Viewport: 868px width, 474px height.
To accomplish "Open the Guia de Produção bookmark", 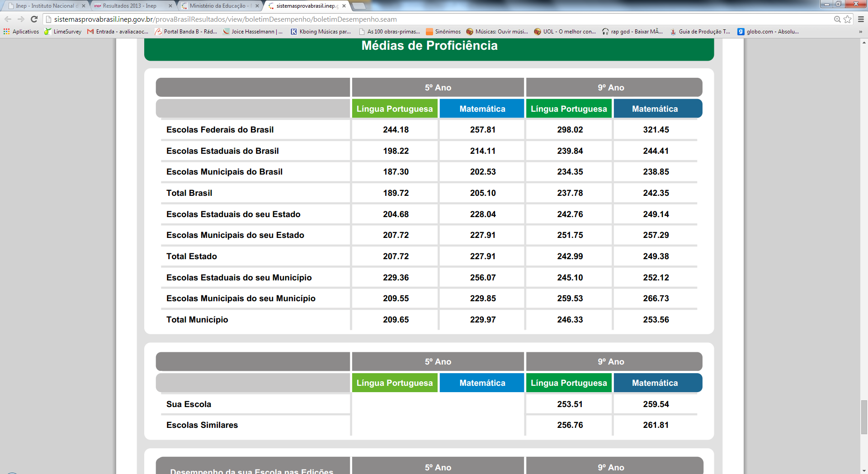I will [x=700, y=32].
